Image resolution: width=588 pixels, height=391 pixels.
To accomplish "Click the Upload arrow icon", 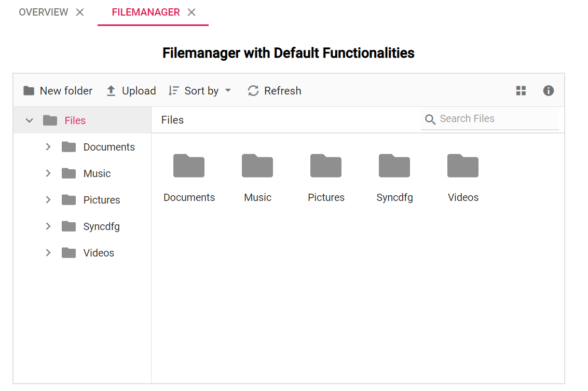I will (111, 91).
